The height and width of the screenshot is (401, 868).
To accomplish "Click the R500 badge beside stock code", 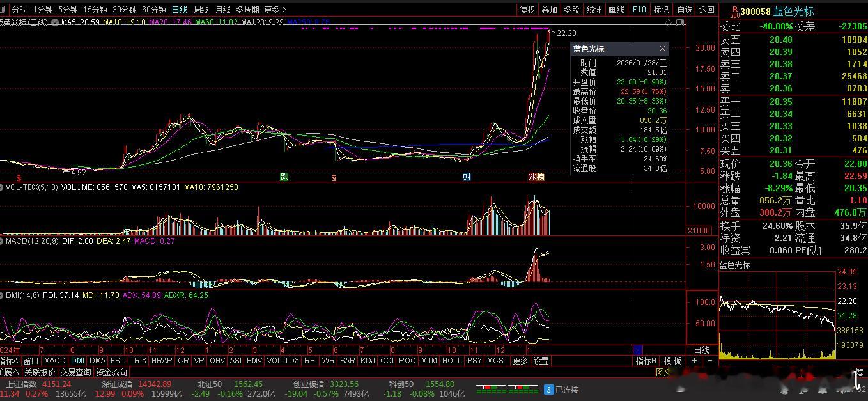I will (734, 12).
